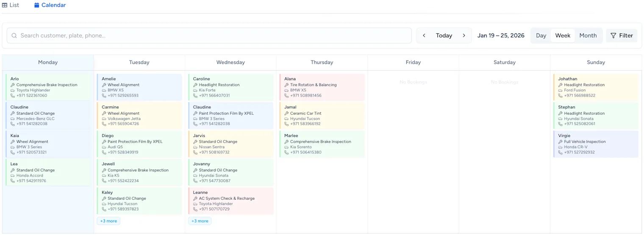Click the wrench icon in Jewell's booking
644x235 pixels.
point(104,170)
